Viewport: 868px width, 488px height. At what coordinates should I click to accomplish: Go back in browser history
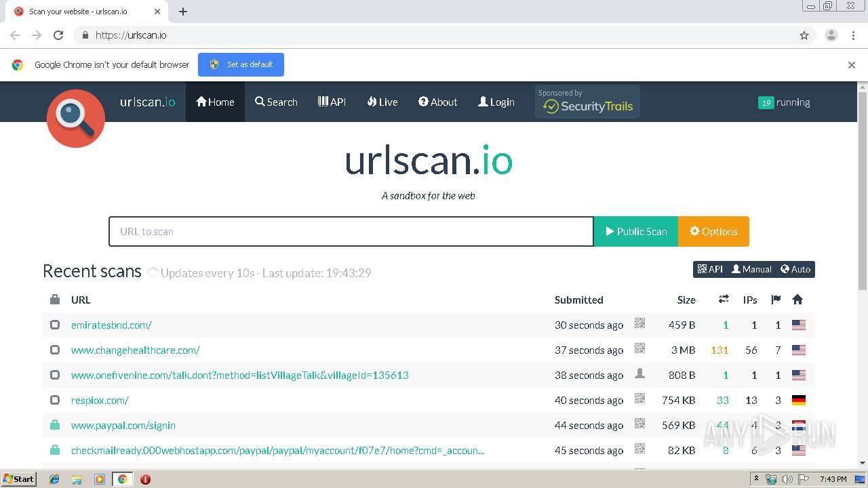pos(15,35)
